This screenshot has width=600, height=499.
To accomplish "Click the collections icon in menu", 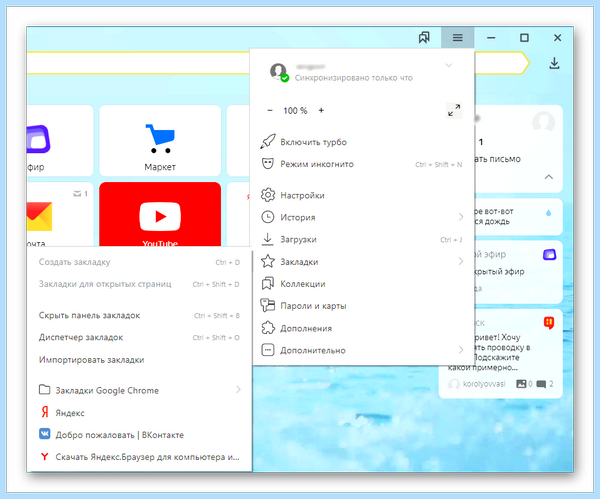I will point(267,284).
